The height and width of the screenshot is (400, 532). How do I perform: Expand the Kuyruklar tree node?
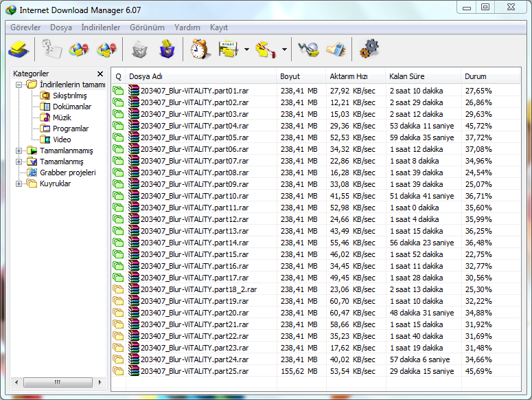(x=19, y=184)
